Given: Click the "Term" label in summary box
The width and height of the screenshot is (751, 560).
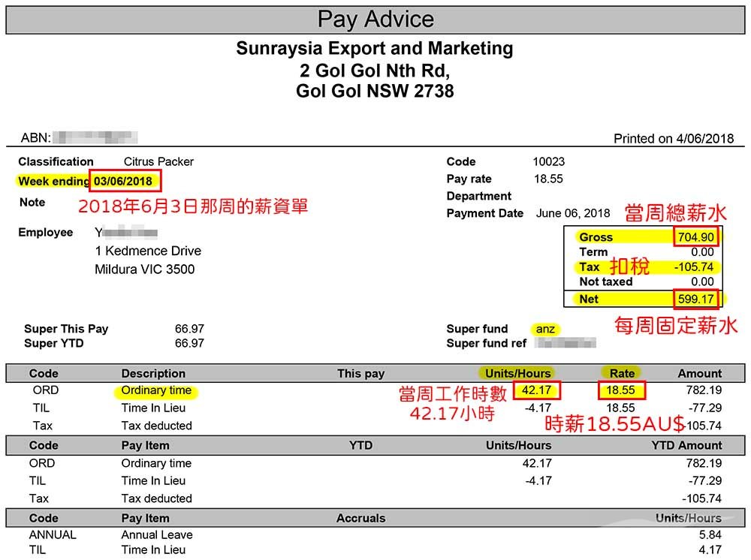Looking at the screenshot, I should coord(593,251).
